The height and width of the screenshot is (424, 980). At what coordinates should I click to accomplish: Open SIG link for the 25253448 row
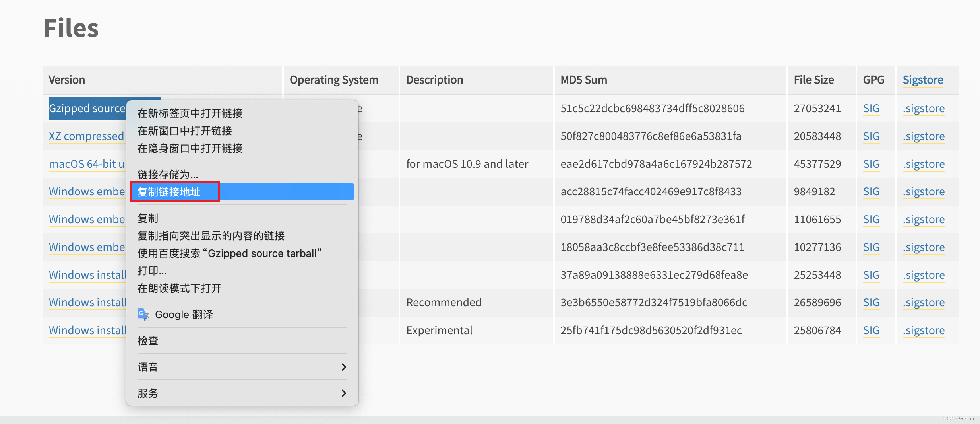(x=871, y=275)
